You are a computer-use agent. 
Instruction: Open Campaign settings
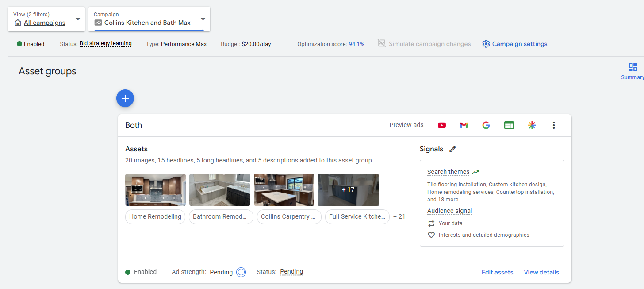(515, 44)
